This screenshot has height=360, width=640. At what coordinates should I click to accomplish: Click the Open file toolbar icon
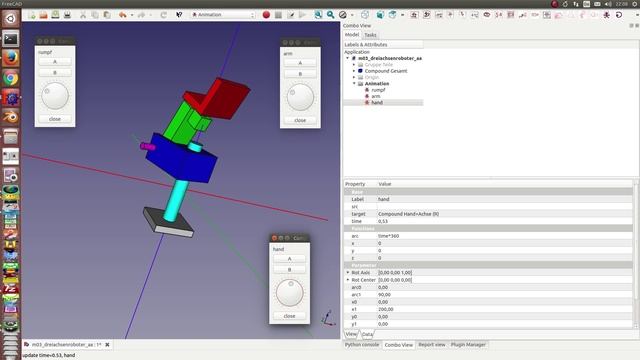[43, 15]
